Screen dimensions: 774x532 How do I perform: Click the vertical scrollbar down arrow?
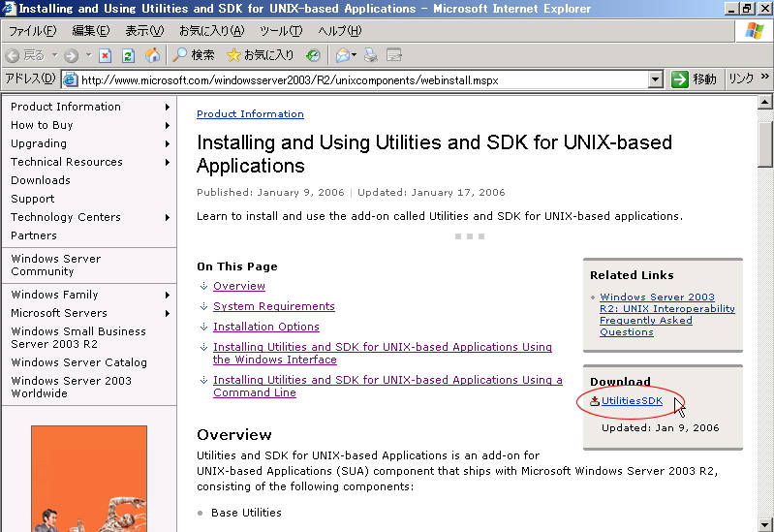click(765, 523)
